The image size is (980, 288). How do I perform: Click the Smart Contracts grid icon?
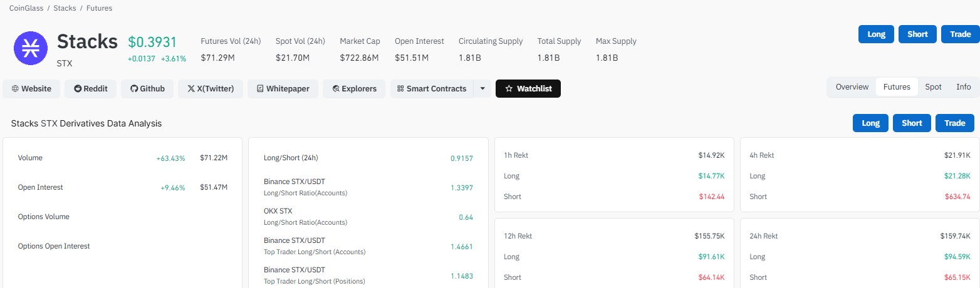pyautogui.click(x=400, y=89)
